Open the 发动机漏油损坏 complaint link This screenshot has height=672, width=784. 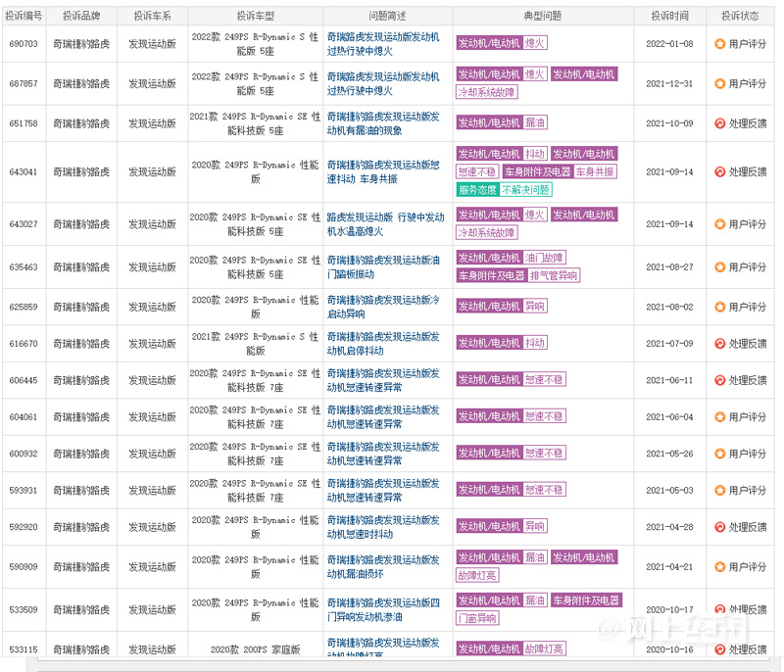coord(383,566)
